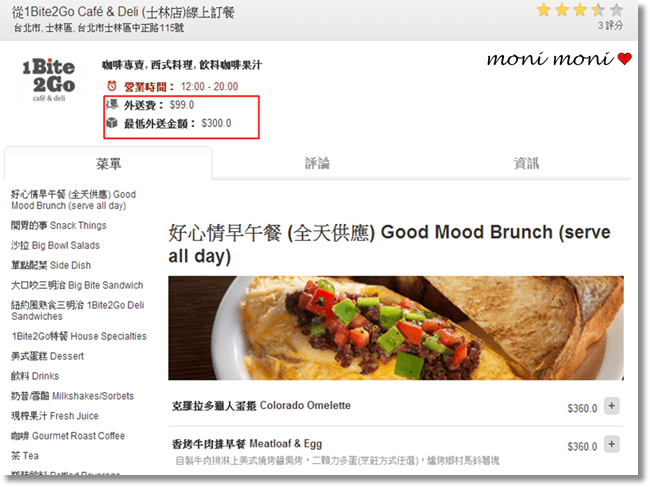Open the Big Bite Sandwich category

(77, 285)
